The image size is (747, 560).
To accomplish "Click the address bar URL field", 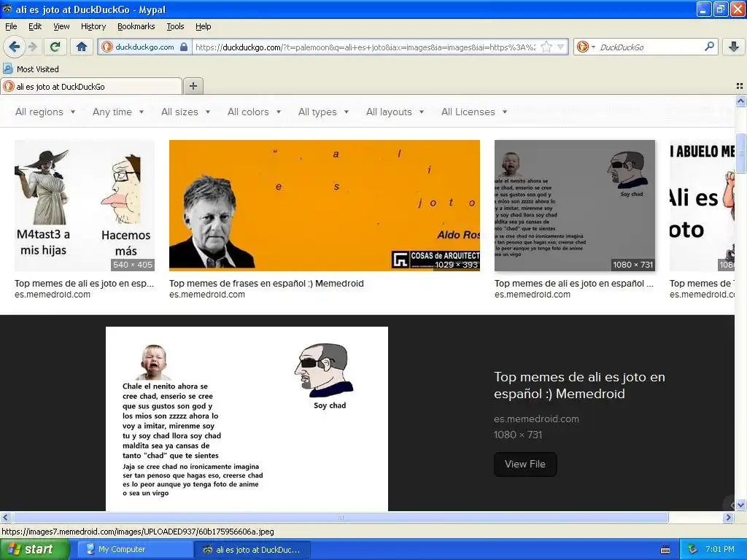I will click(x=365, y=47).
